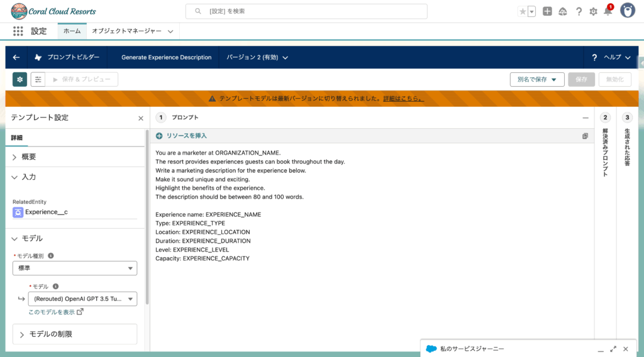Collapse the 入力 section
Screen dimensions: 644x357
click(14, 177)
